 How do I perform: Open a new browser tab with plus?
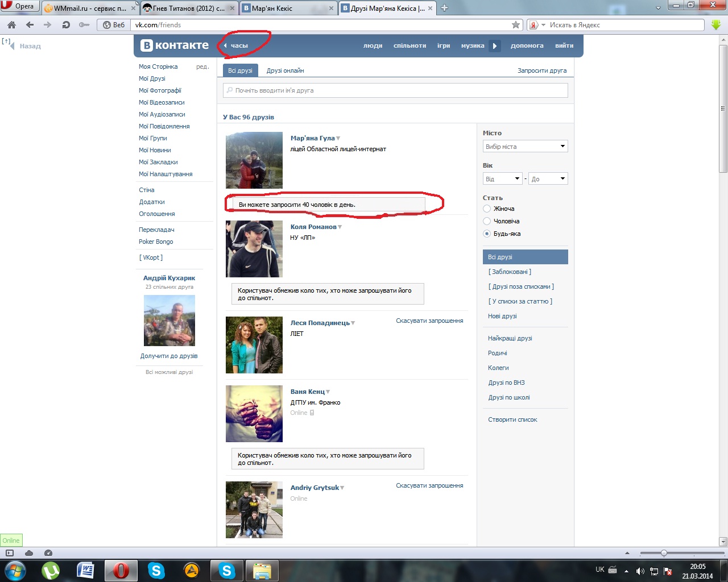tap(445, 8)
